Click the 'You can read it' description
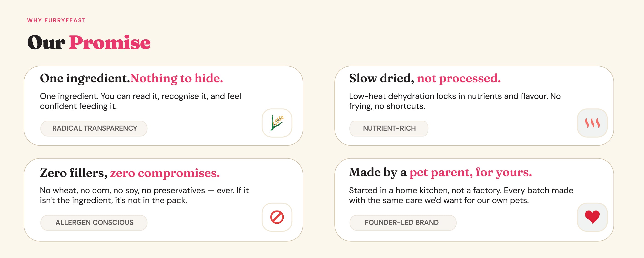The width and height of the screenshot is (644, 258). coord(140,101)
